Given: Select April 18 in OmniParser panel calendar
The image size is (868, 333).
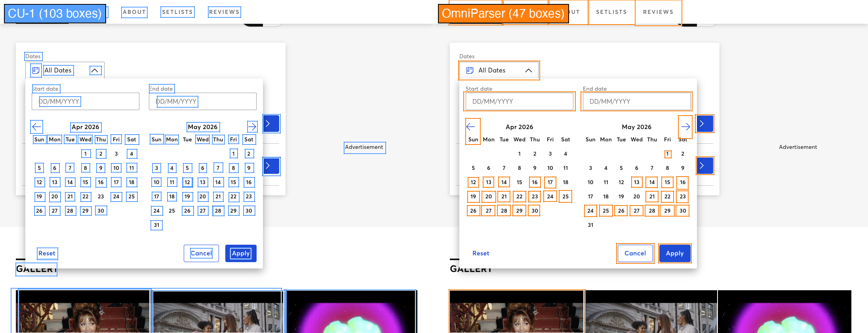Looking at the screenshot, I should pos(565,182).
